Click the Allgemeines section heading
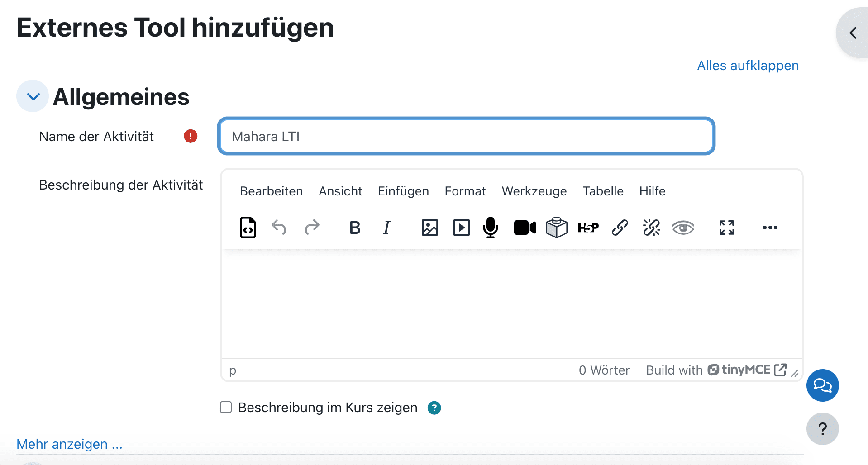Viewport: 868px width, 465px height. pyautogui.click(x=121, y=97)
